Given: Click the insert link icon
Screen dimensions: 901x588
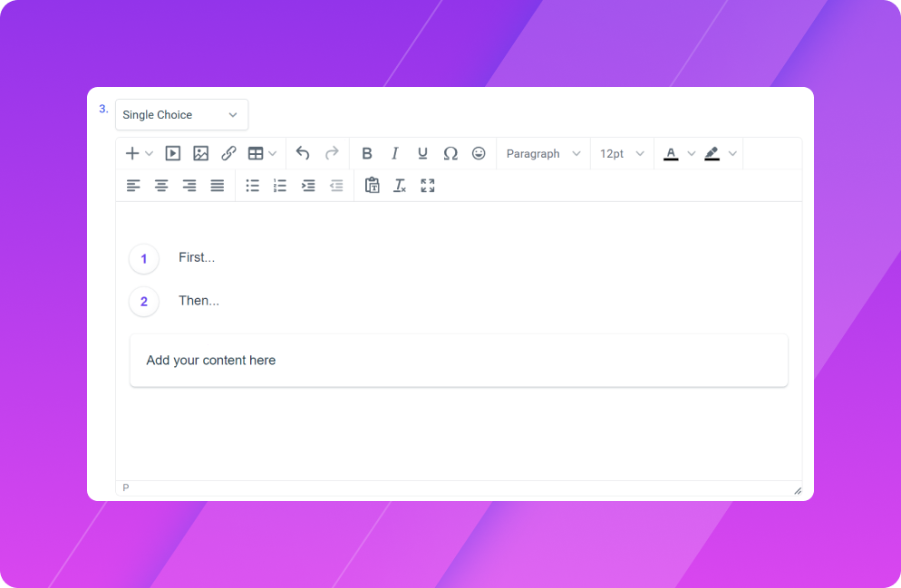Looking at the screenshot, I should point(228,154).
